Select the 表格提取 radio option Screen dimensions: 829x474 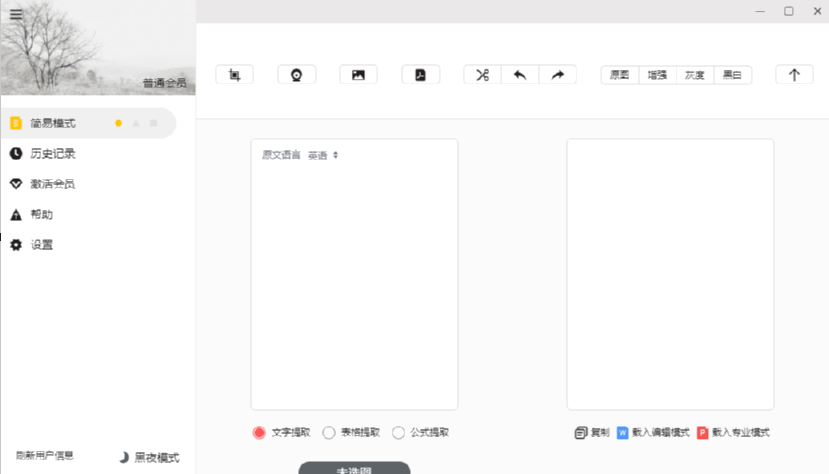329,433
